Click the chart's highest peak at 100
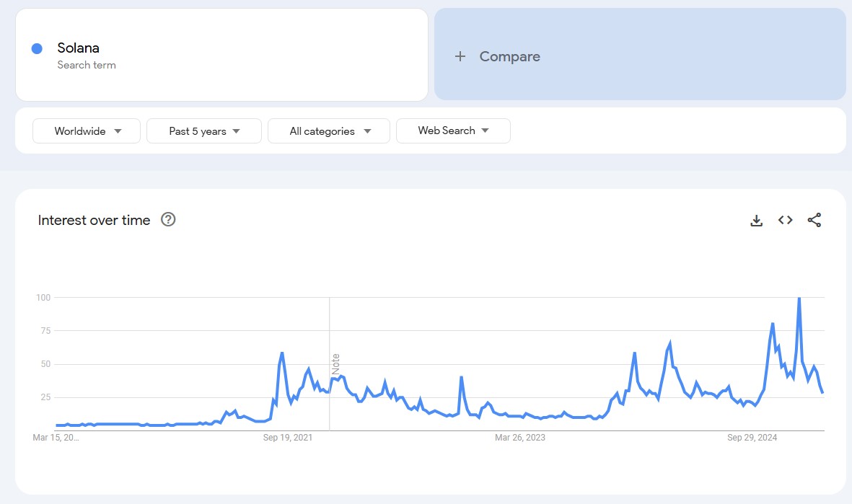852x504 pixels. click(799, 299)
